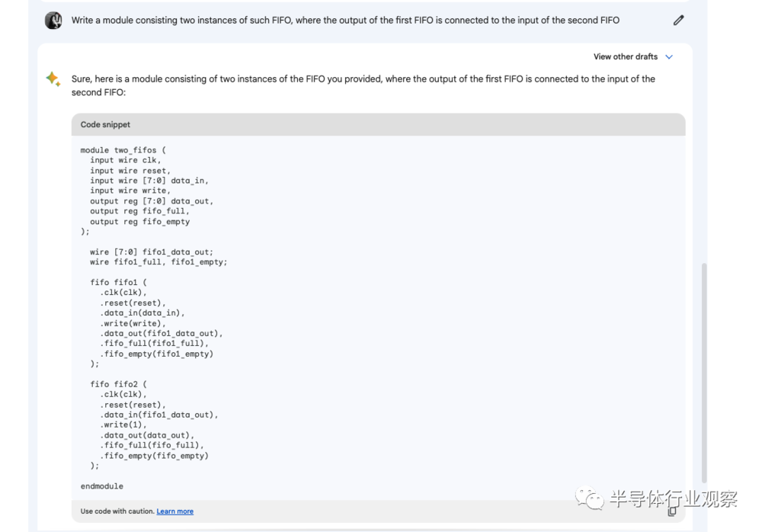Click the response text starting with "Sure, here is"
This screenshot has width=762, height=532.
363,85
